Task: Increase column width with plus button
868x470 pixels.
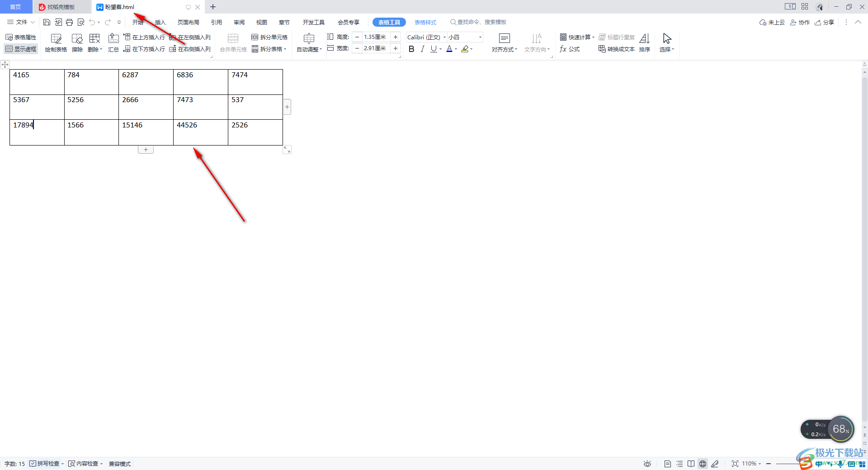Action: coord(396,48)
